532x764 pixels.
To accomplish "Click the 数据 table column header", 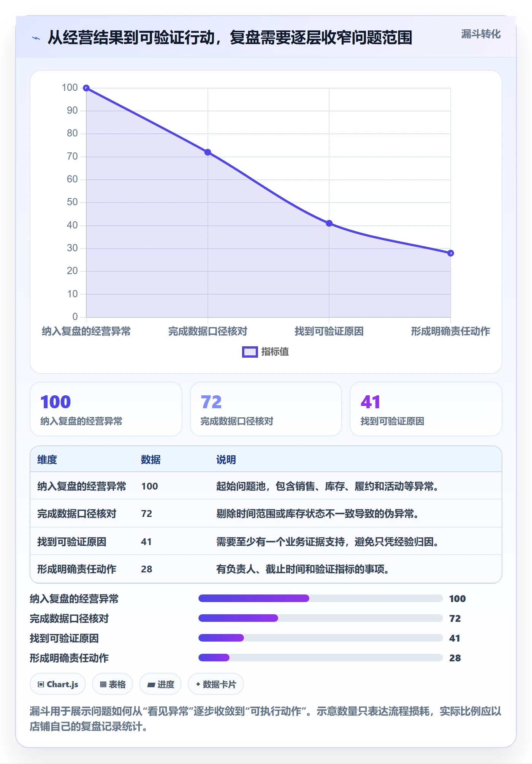I will (151, 460).
